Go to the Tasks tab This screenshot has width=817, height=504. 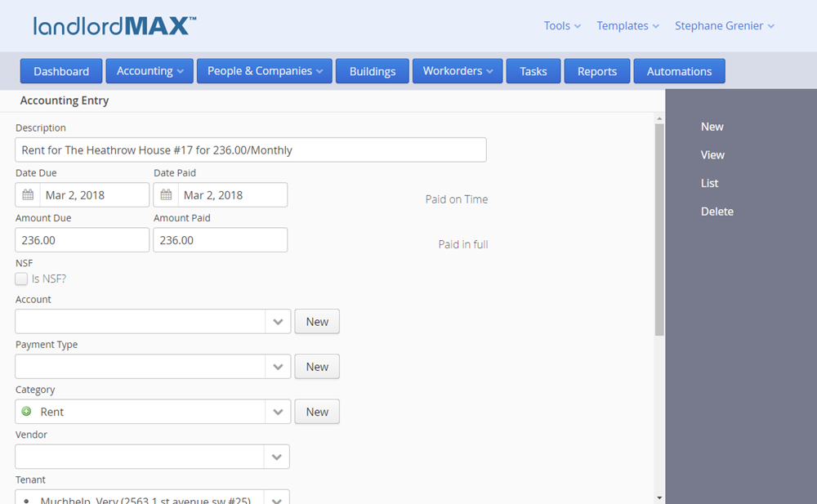(534, 71)
